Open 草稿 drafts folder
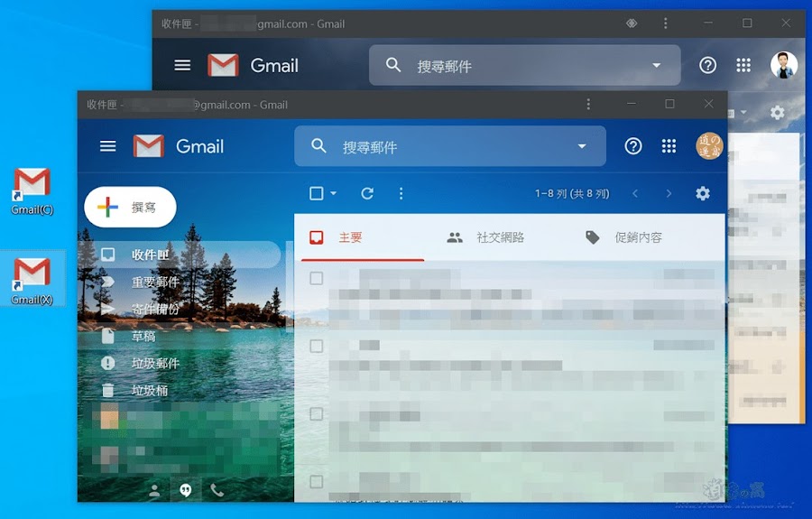 [180, 336]
